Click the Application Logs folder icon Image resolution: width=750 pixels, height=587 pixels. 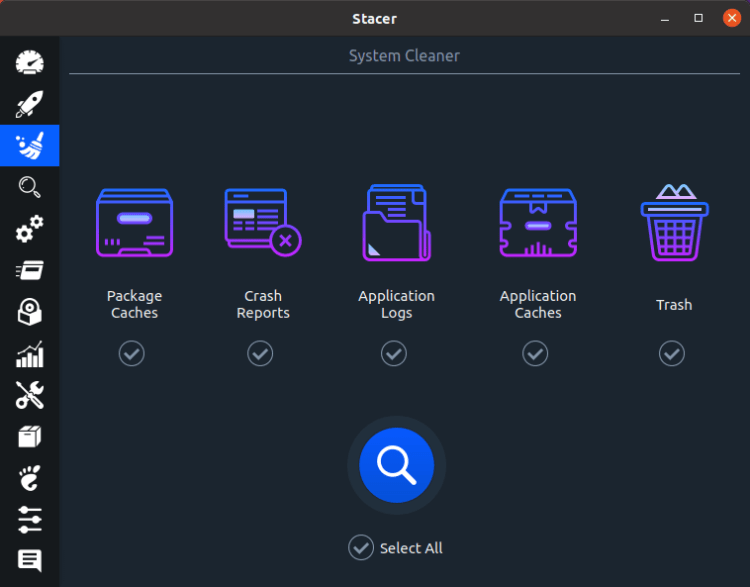coord(397,222)
